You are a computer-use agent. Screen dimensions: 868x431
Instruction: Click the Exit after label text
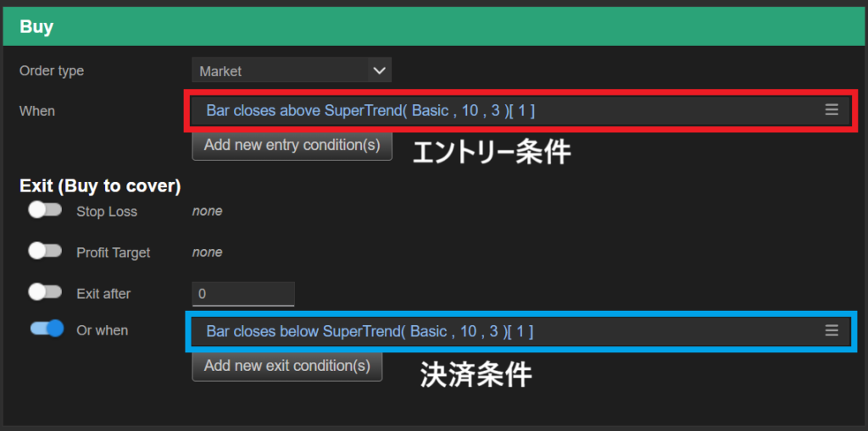103,294
